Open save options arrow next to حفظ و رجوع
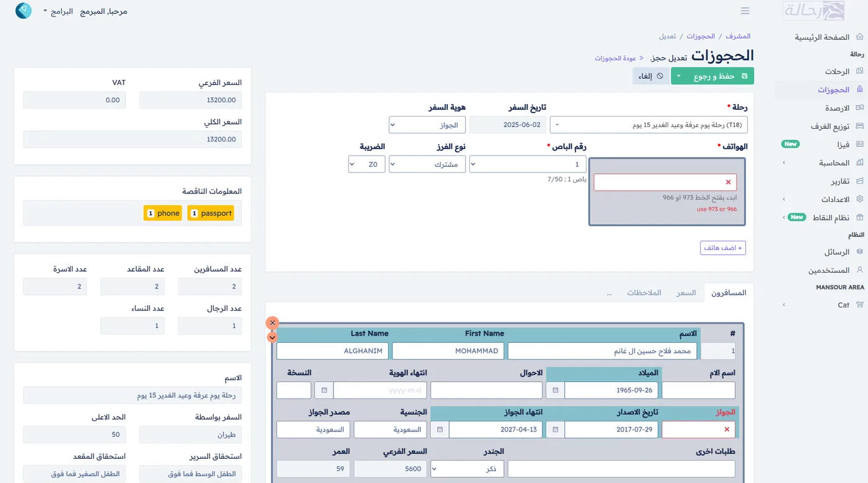 tap(679, 76)
